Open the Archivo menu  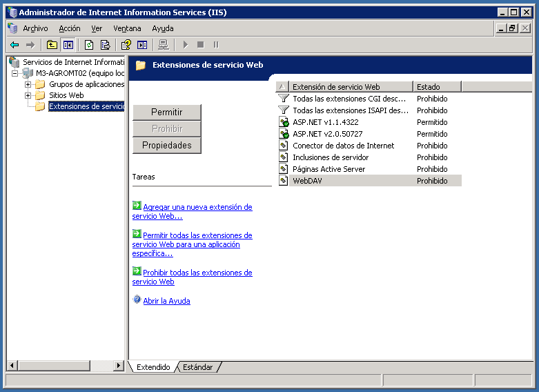tap(35, 28)
